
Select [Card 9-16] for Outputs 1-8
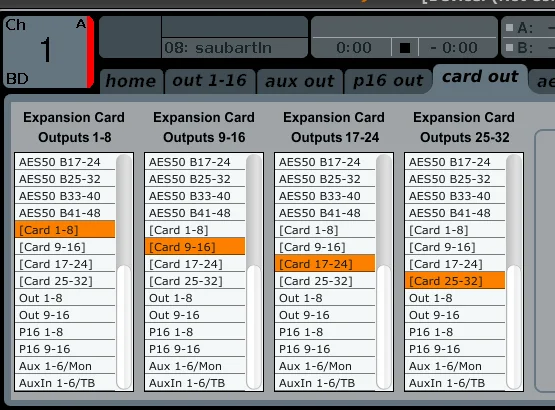click(x=65, y=247)
